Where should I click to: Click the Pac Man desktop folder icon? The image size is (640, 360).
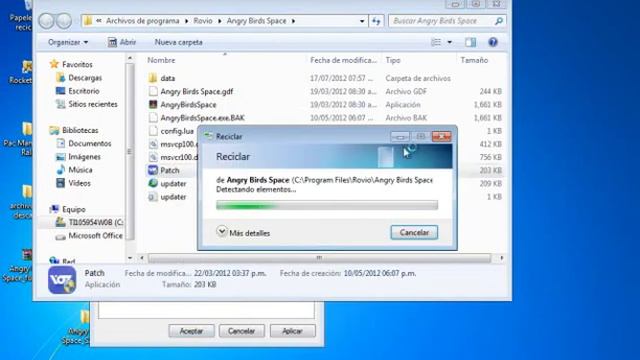(x=27, y=129)
